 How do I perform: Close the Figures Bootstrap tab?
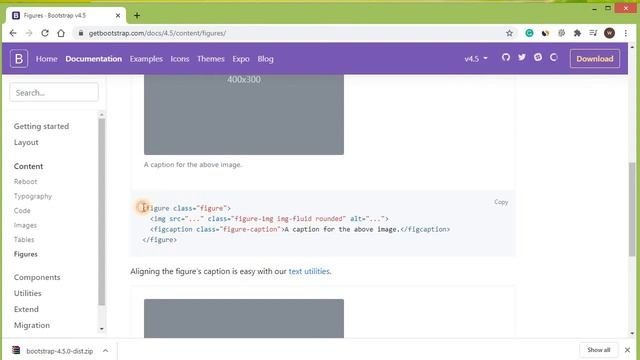(118, 16)
